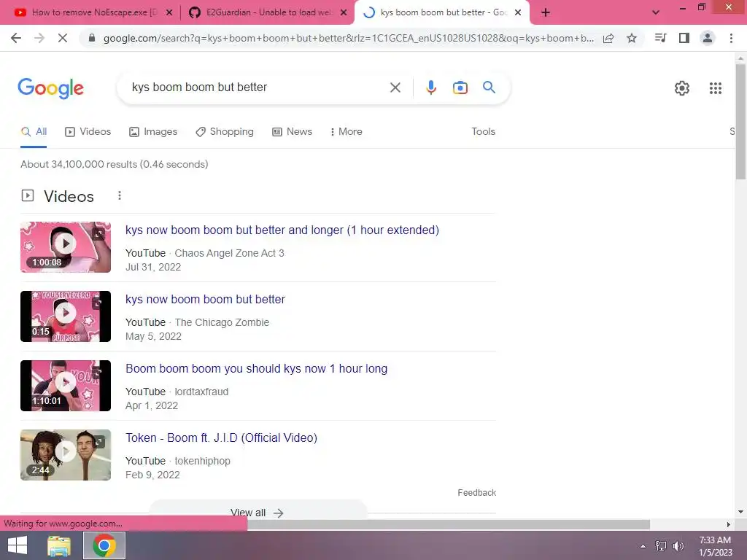Click the vertical scrollbar thumb
Viewport: 747px width, 560px height.
(740, 122)
